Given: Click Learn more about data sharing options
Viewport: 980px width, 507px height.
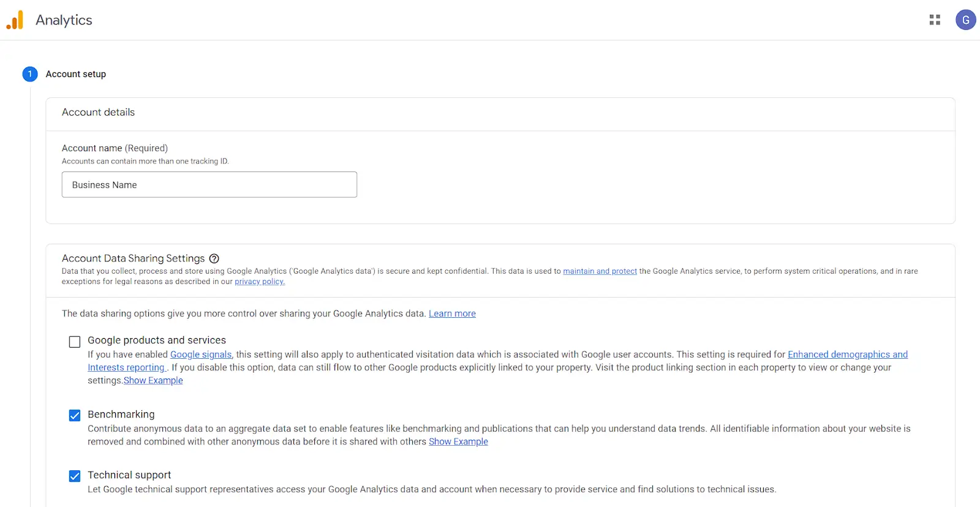Looking at the screenshot, I should pos(452,314).
